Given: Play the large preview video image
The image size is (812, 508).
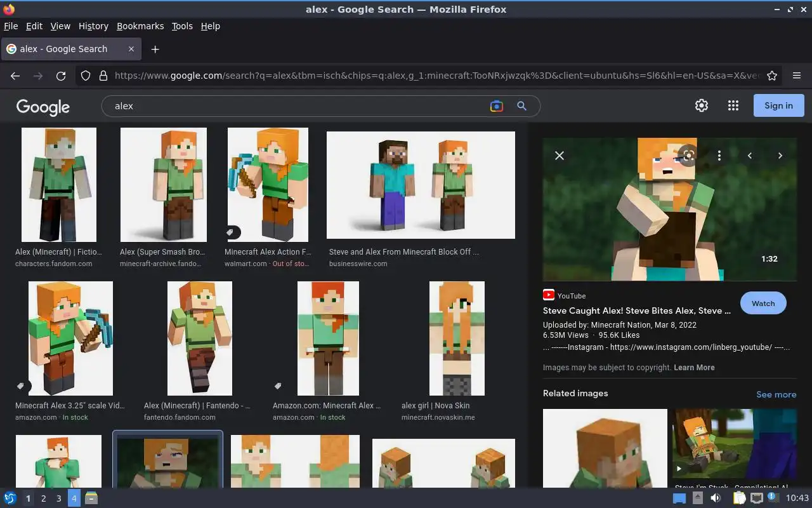Looking at the screenshot, I should tap(670, 210).
